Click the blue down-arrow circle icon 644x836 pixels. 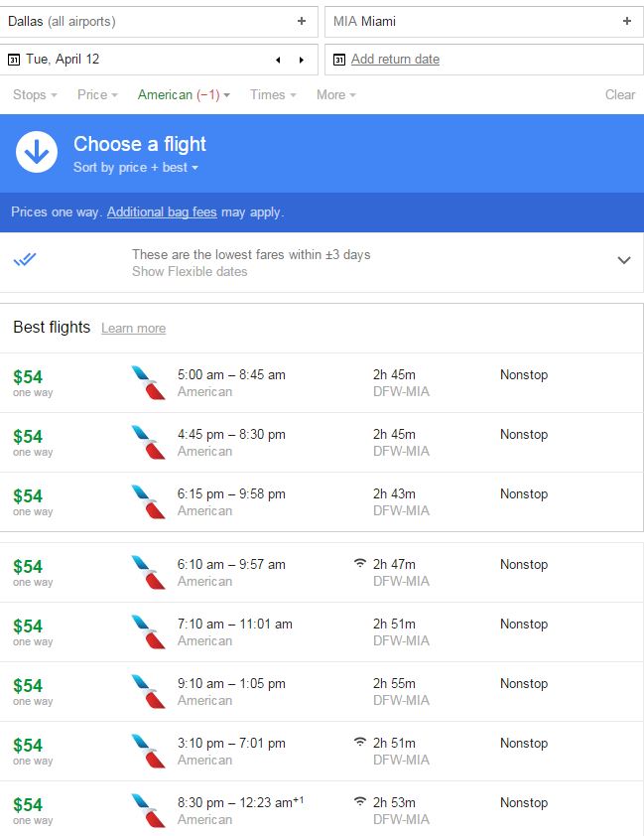point(37,152)
